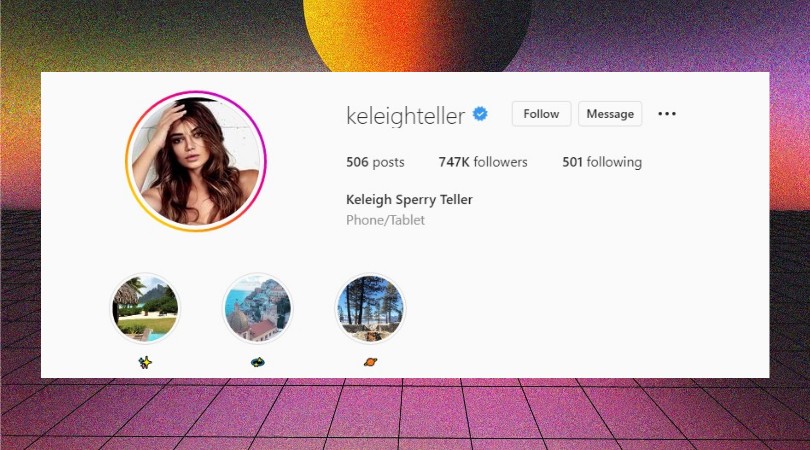Click the Phone/Tablet category label
Screen dimensions: 810x450
pyautogui.click(x=385, y=220)
